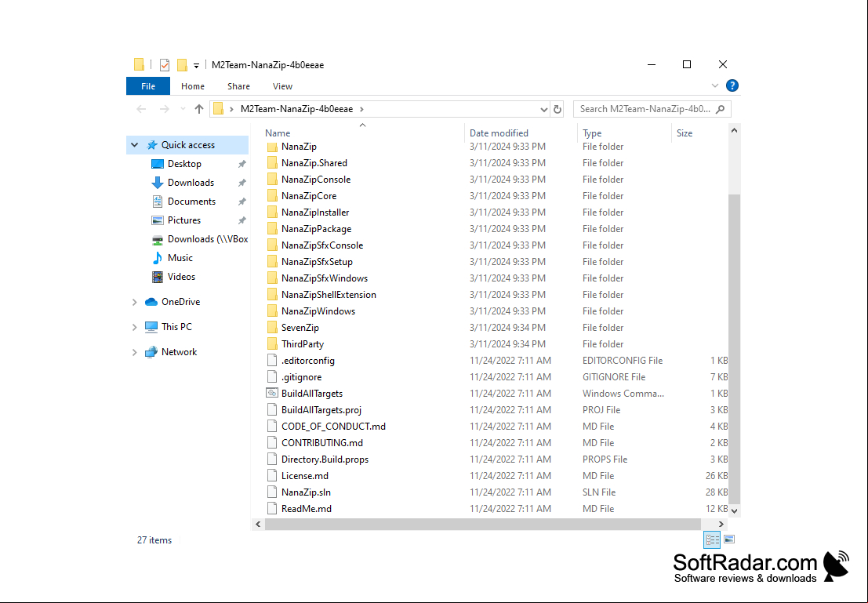Screen dimensions: 868x603
Task: Open the Help question mark icon
Action: [732, 85]
